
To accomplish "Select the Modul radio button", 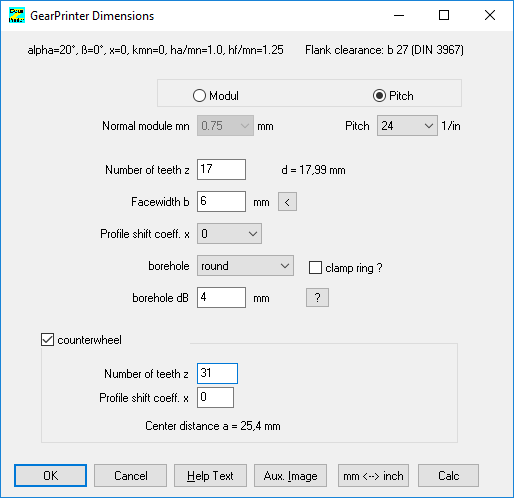I will pos(199,96).
